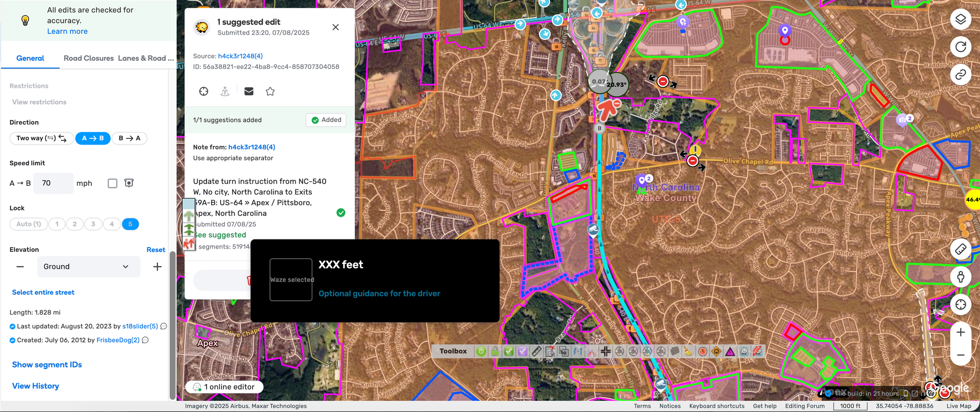This screenshot has height=412, width=980.
Task: Click the speed limit input field
Action: click(53, 183)
